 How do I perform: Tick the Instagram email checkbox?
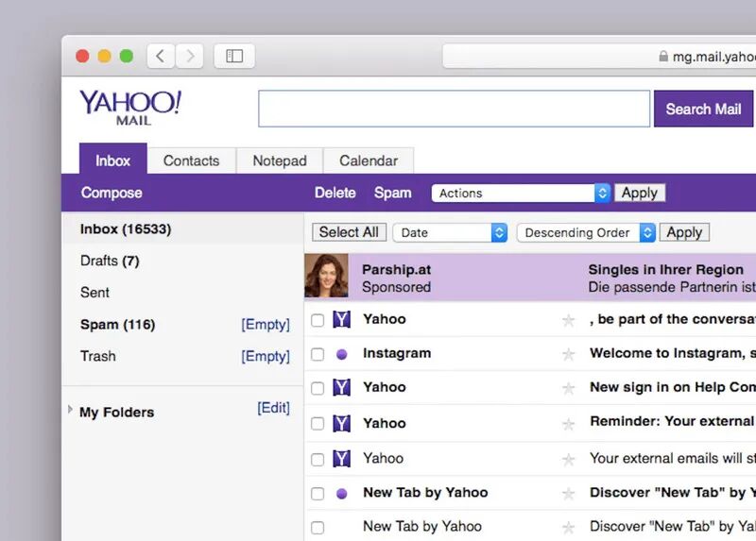pos(318,355)
